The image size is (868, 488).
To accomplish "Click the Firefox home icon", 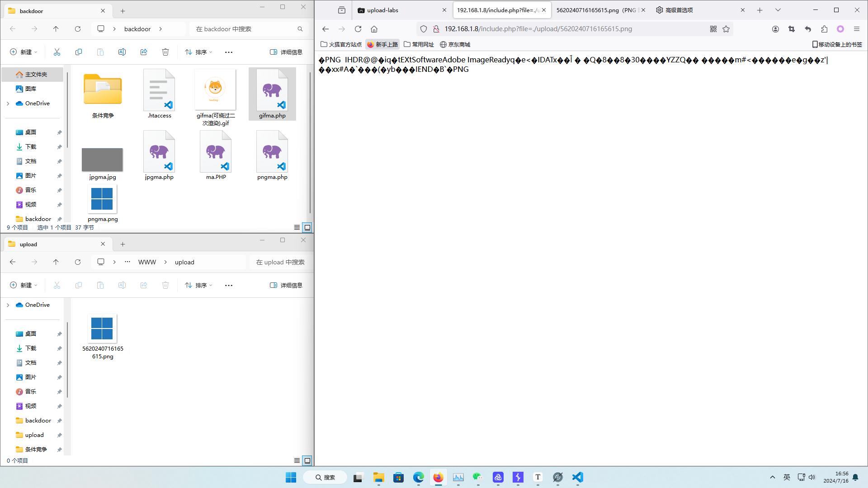I will 374,29.
